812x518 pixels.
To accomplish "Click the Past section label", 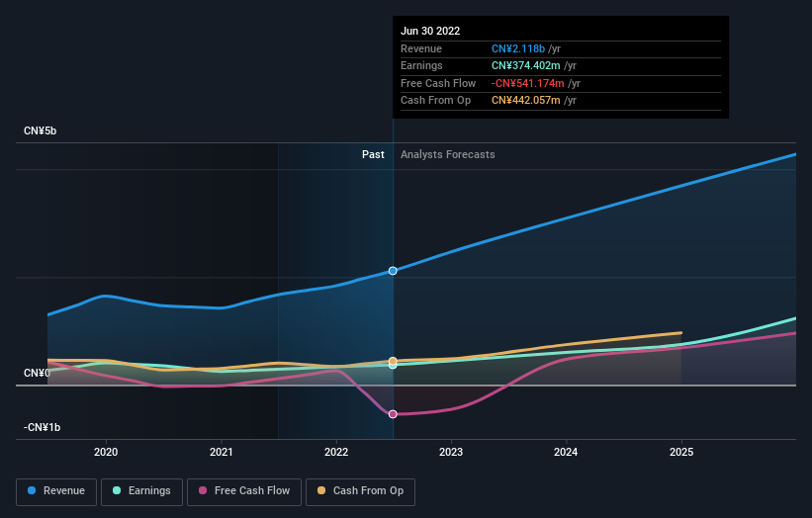I will pos(373,154).
